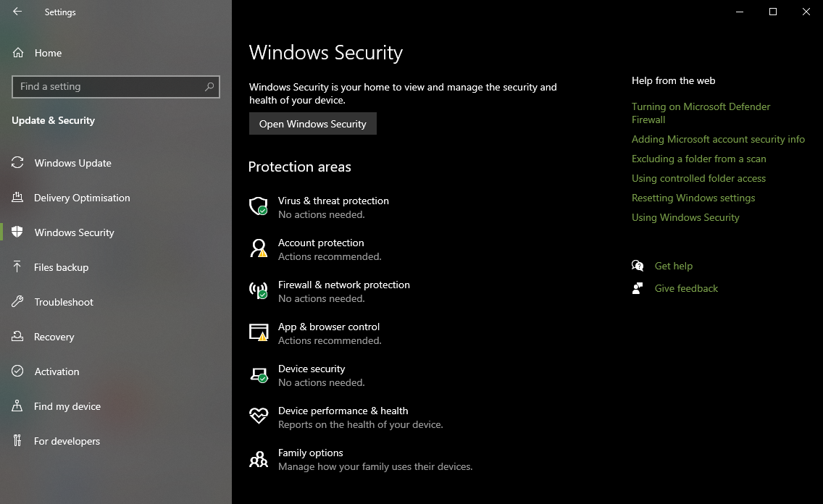Open Windows Update settings page
This screenshot has width=823, height=504.
[x=73, y=163]
